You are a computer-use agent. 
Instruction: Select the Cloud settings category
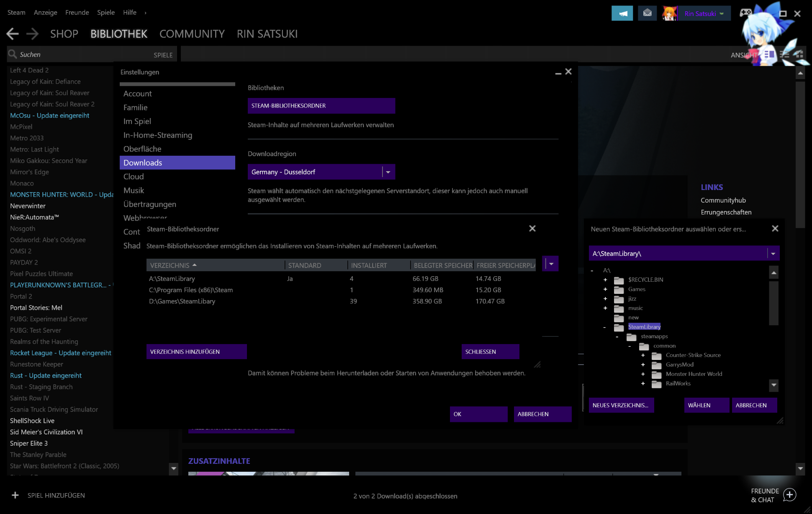coord(177,177)
